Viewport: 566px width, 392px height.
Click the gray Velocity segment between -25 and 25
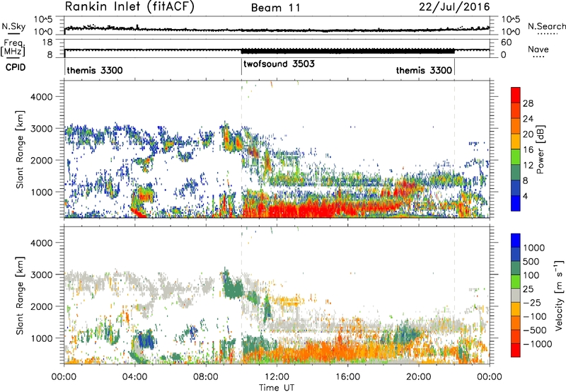pos(516,295)
